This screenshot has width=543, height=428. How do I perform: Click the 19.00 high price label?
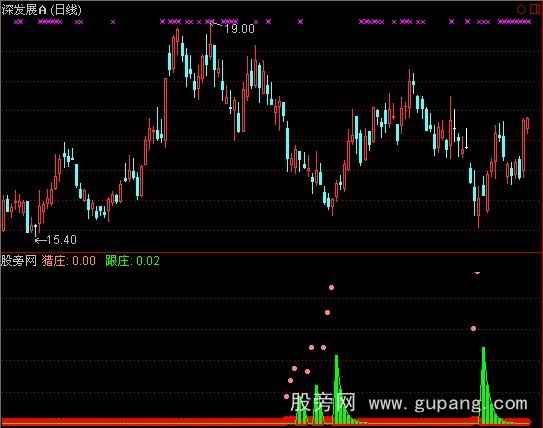tap(240, 29)
